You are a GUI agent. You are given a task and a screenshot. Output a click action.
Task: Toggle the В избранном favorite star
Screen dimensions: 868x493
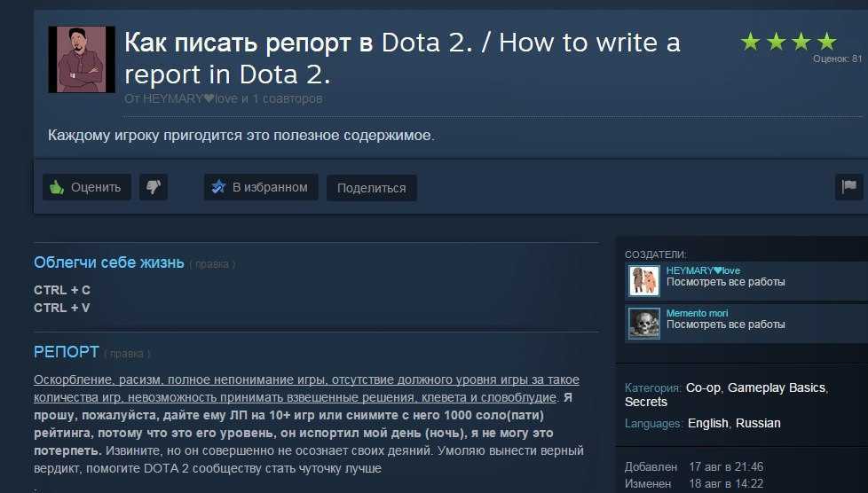point(261,187)
